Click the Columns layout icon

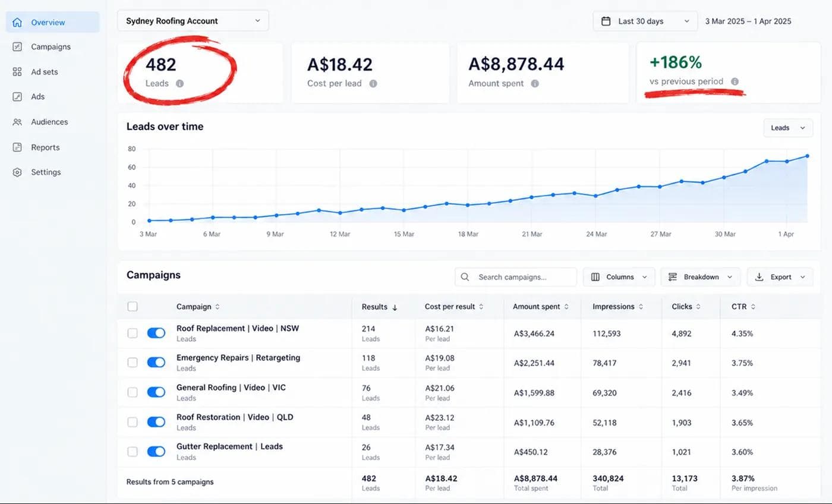(x=595, y=277)
